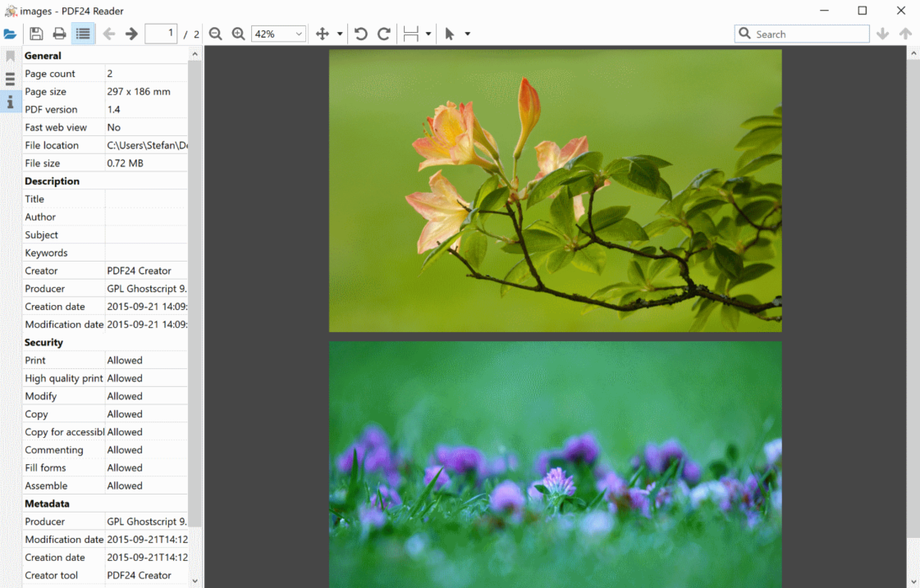
Task: Switch to the bookmarks sidebar tab
Action: tap(10, 57)
